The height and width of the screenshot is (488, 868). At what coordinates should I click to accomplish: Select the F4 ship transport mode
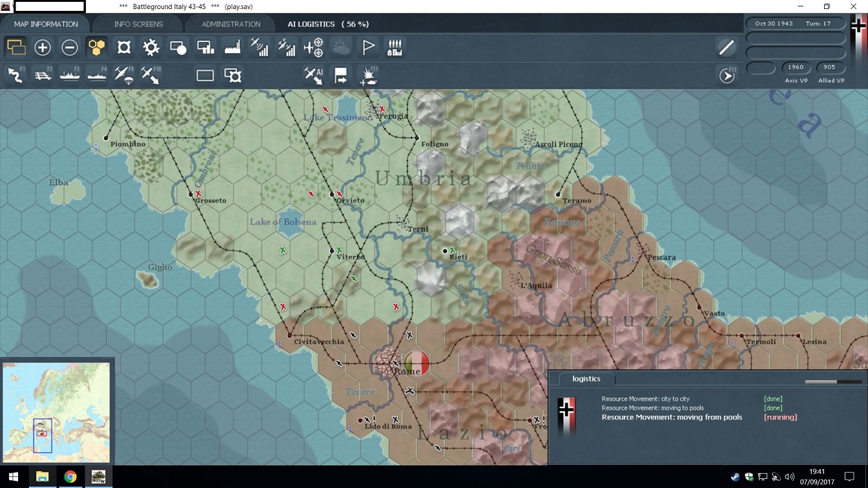[x=97, y=76]
